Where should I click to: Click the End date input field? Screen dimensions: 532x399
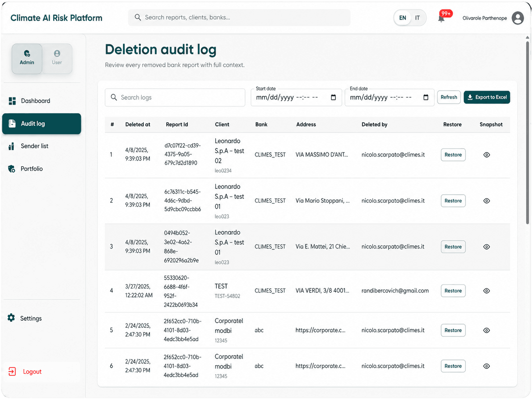click(389, 97)
